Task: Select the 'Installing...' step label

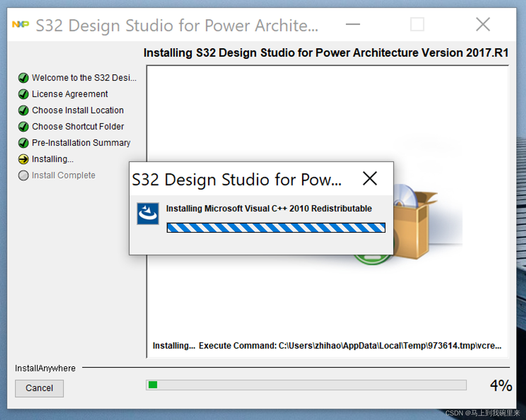Action: coord(53,159)
